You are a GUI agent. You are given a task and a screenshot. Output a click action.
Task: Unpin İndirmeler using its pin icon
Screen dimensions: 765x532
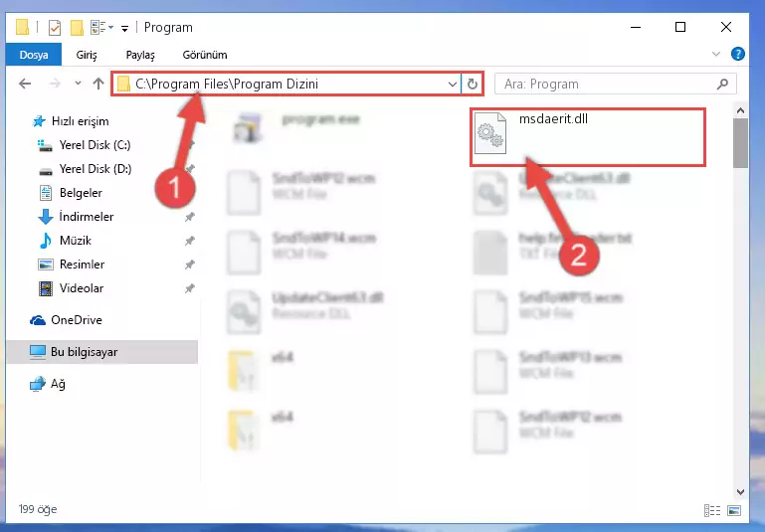click(189, 217)
